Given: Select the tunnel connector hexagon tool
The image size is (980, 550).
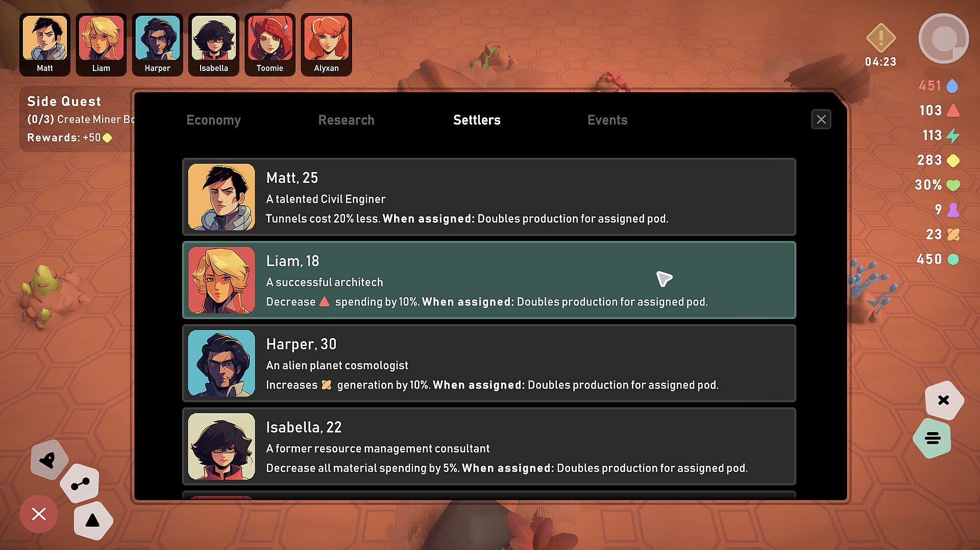Looking at the screenshot, I should tap(80, 484).
